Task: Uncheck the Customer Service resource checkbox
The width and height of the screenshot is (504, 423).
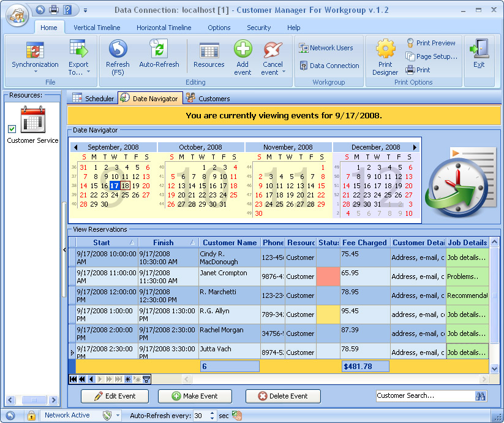Action: (12, 128)
